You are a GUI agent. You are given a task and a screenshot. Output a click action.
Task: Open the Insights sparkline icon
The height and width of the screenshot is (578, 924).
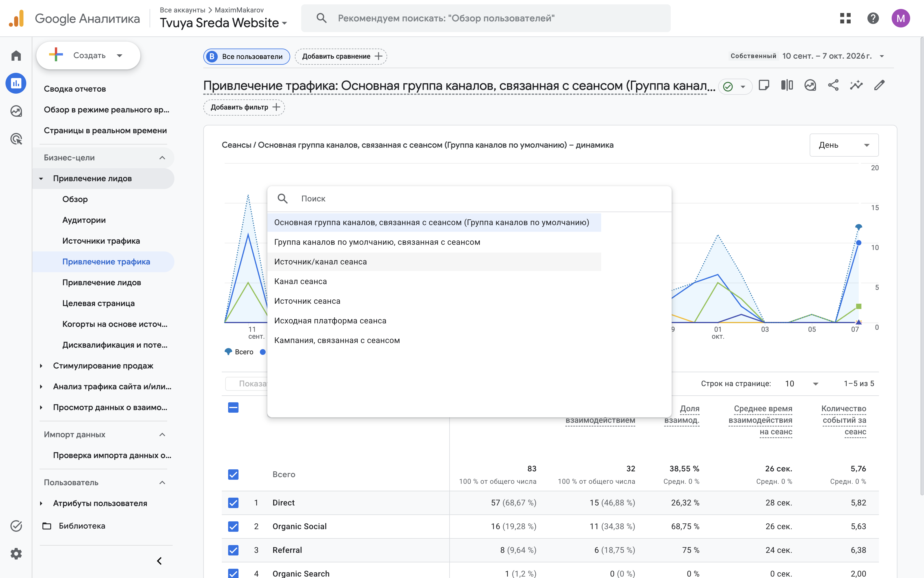coord(856,85)
